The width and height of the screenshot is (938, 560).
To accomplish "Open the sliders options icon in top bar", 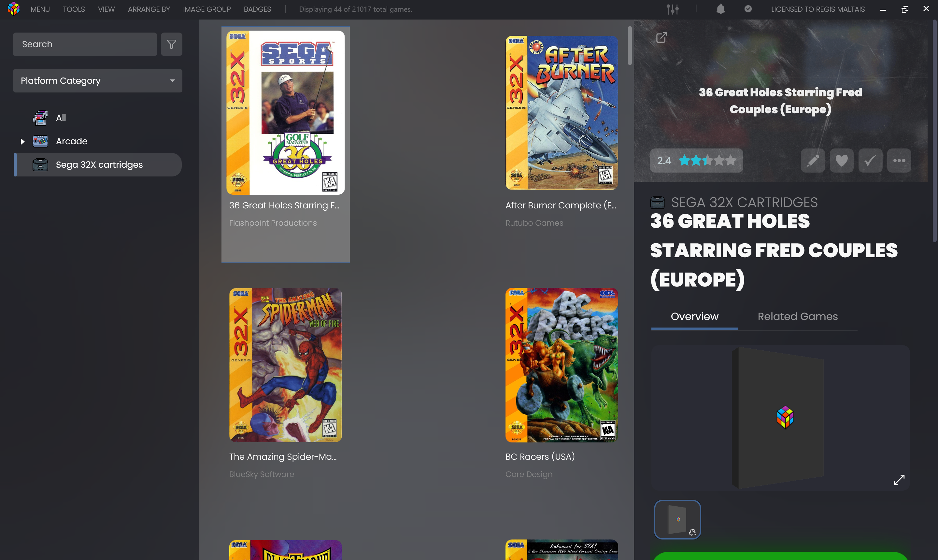I will click(x=672, y=9).
